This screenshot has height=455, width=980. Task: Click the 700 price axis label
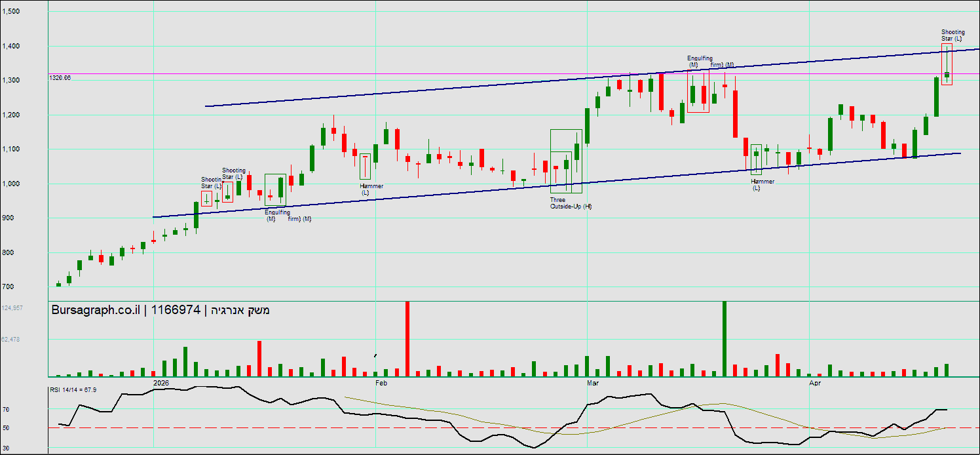(9, 287)
